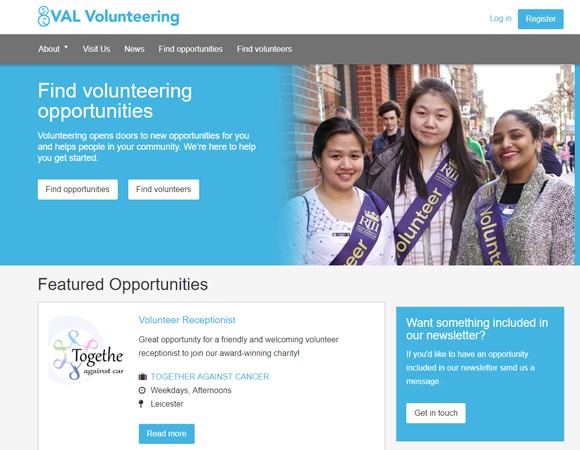Click the white Find opportunities hero button
The image size is (580, 450).
click(78, 189)
